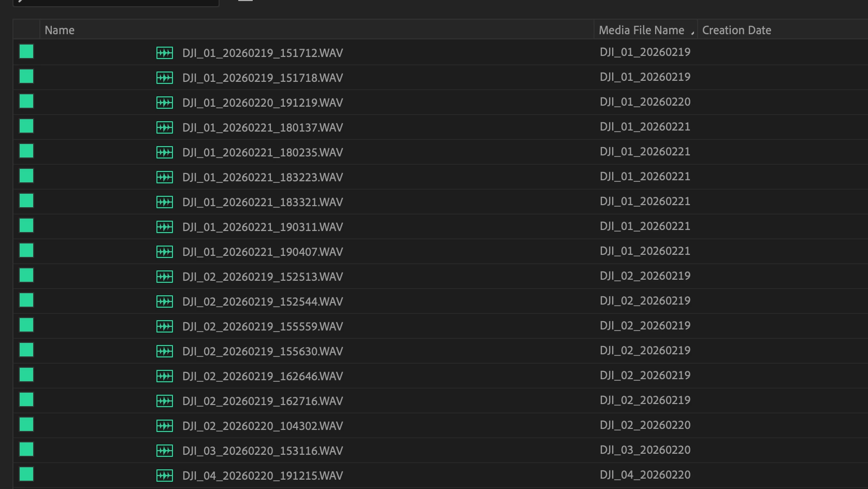
Task: Click audio icon of DJI_01_20260221_190407.WAV
Action: (x=165, y=252)
